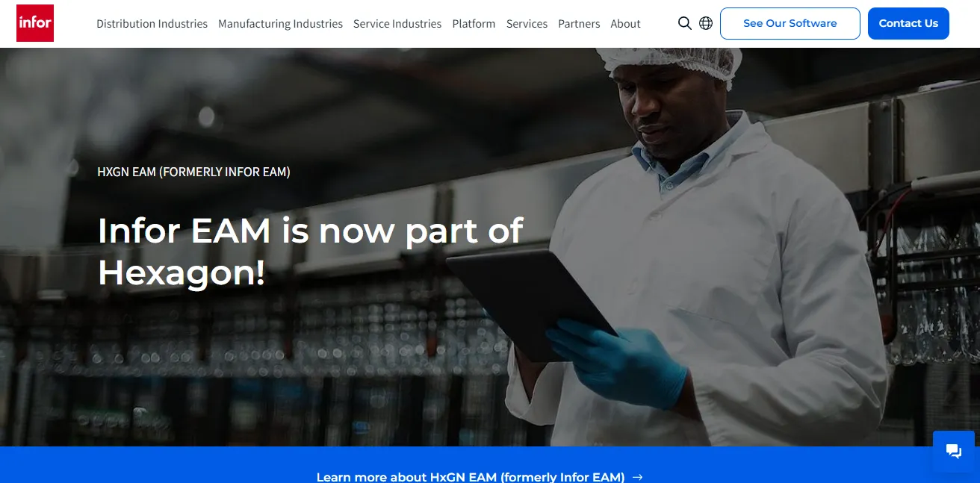Image resolution: width=980 pixels, height=483 pixels.
Task: Click the HXGN EAM (FORMERLY INFOR EAM) label
Action: pos(193,172)
